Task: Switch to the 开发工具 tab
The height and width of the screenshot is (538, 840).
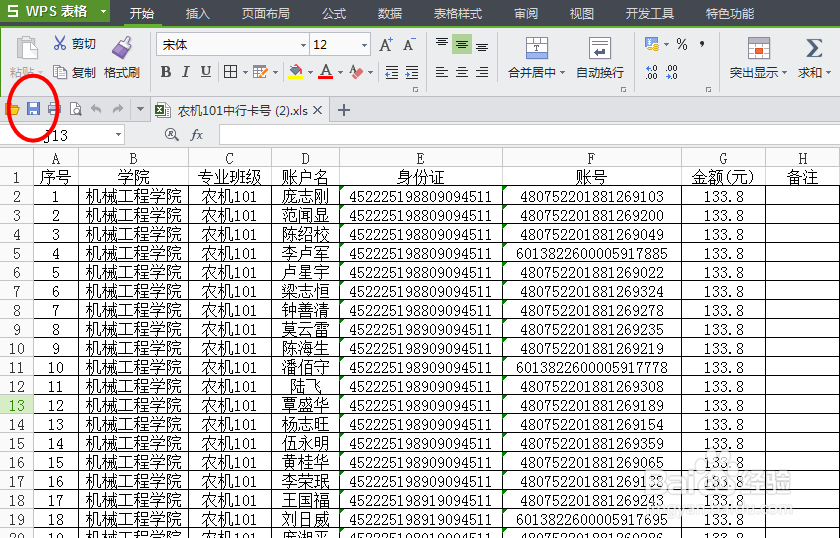Action: point(649,13)
